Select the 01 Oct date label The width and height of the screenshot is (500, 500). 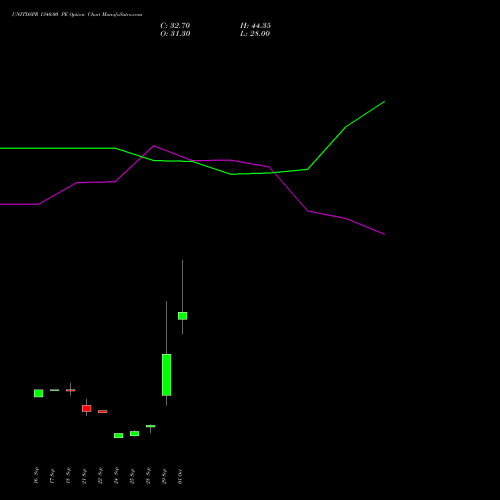180,476
